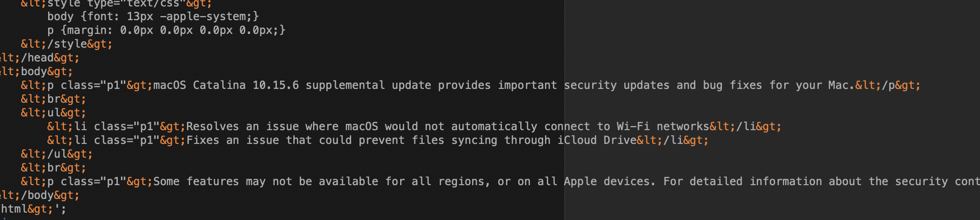
Task: Click the word "Fixes" in the second list item
Action: (203, 140)
